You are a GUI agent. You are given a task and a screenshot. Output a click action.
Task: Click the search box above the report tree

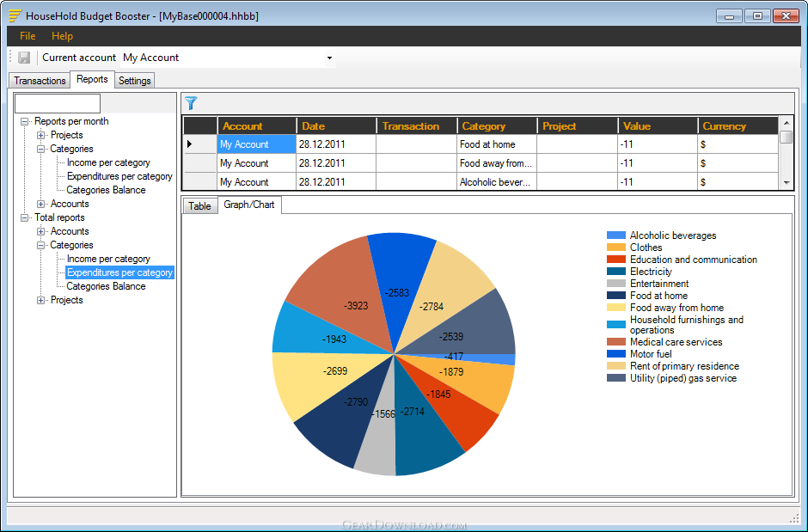pos(58,103)
